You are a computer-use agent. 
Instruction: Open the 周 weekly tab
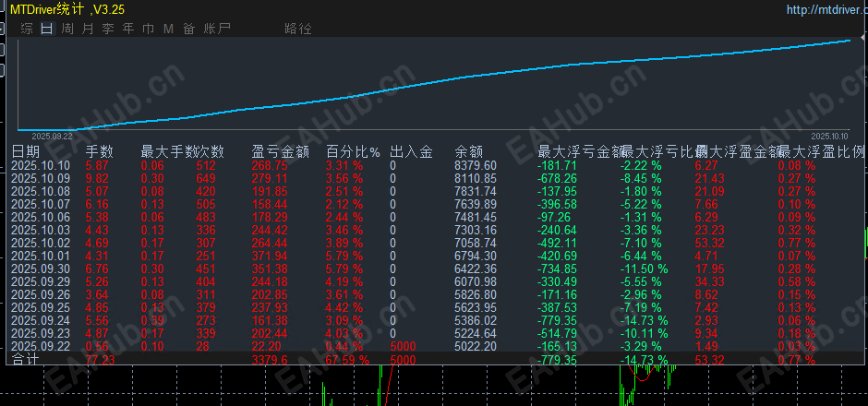pos(67,29)
